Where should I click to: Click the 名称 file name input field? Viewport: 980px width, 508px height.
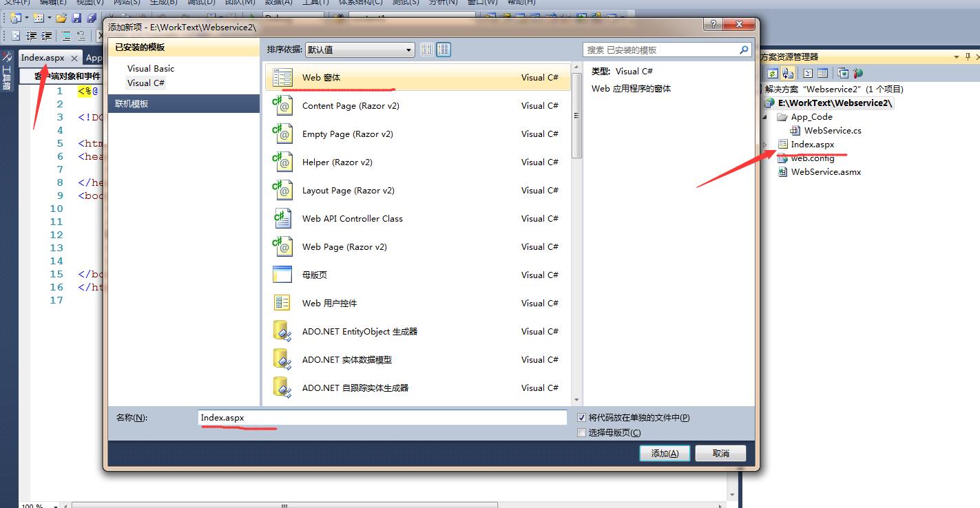click(x=382, y=418)
